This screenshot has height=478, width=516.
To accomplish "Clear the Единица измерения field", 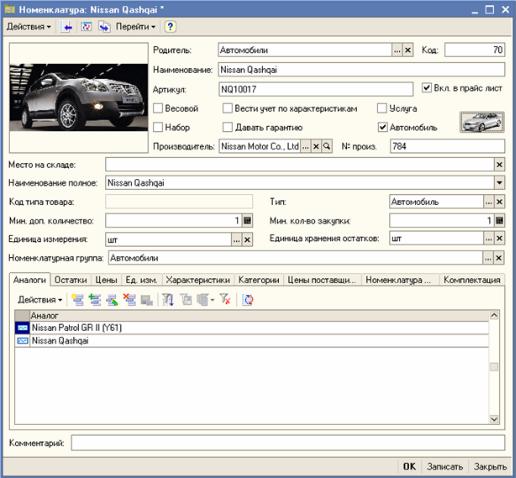I will click(x=247, y=240).
